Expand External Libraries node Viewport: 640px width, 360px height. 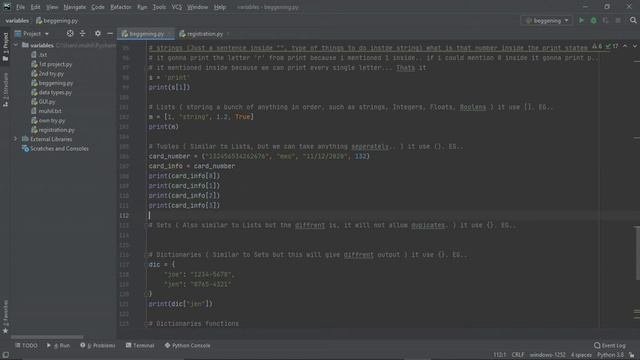[16, 139]
